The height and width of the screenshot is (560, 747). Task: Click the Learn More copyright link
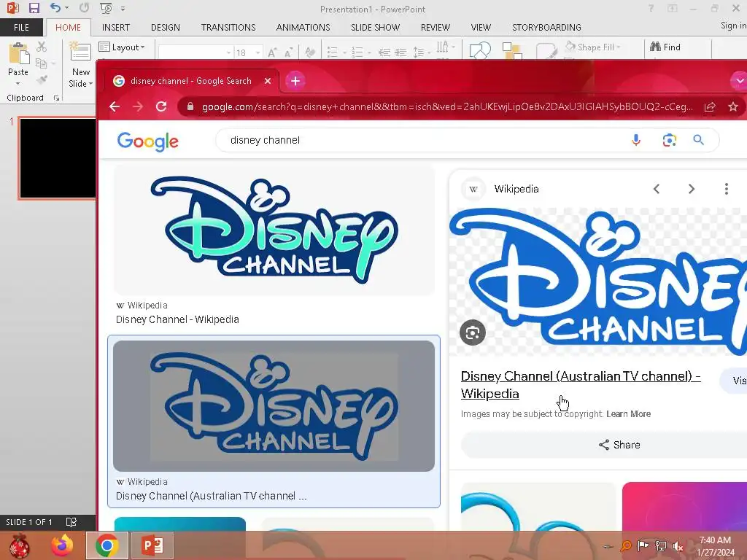point(628,414)
